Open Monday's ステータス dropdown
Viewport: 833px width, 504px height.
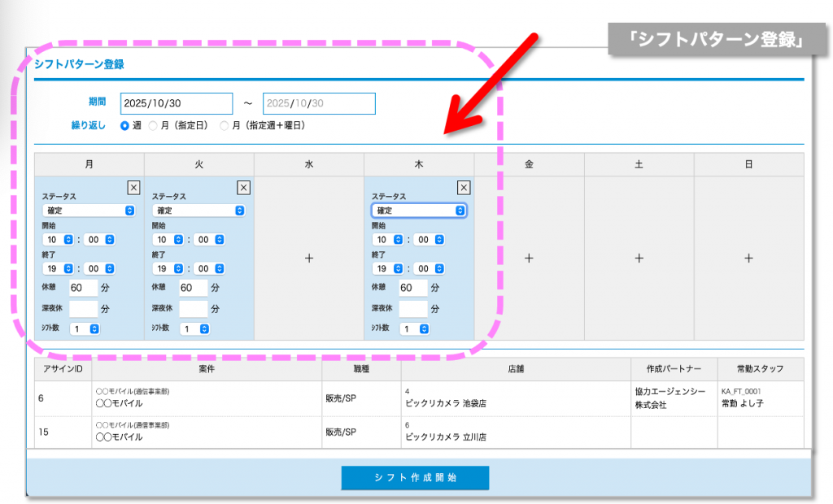pyautogui.click(x=89, y=211)
